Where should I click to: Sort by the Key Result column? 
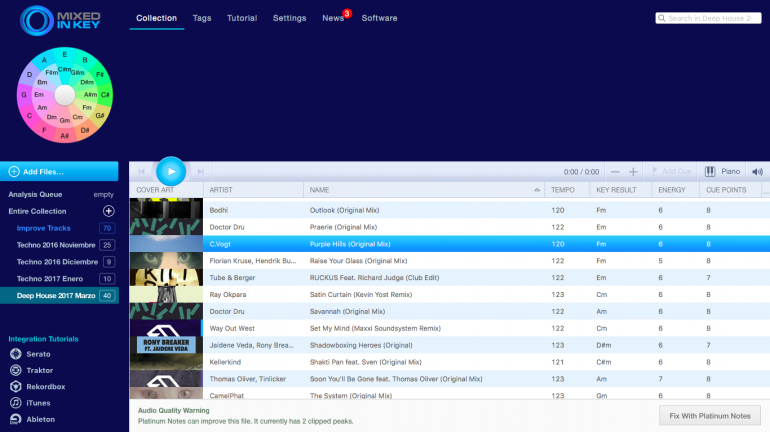621,190
